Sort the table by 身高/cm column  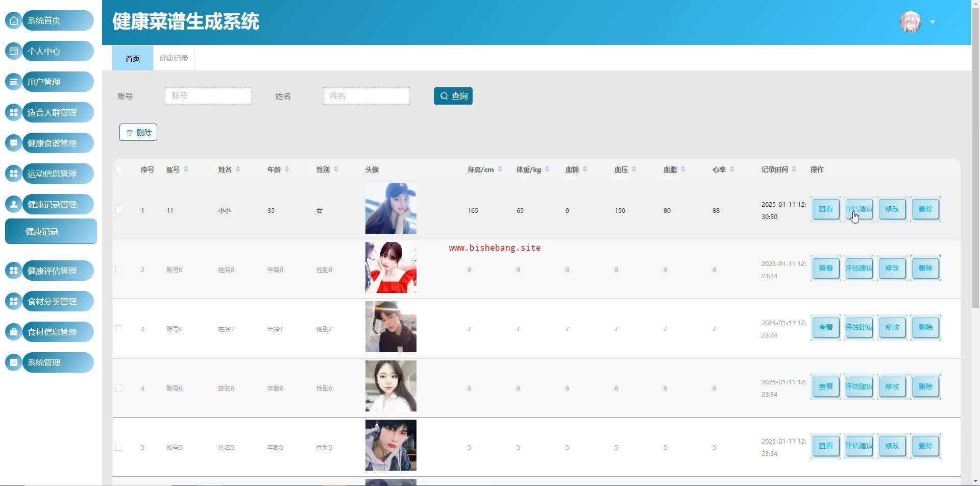pyautogui.click(x=500, y=169)
